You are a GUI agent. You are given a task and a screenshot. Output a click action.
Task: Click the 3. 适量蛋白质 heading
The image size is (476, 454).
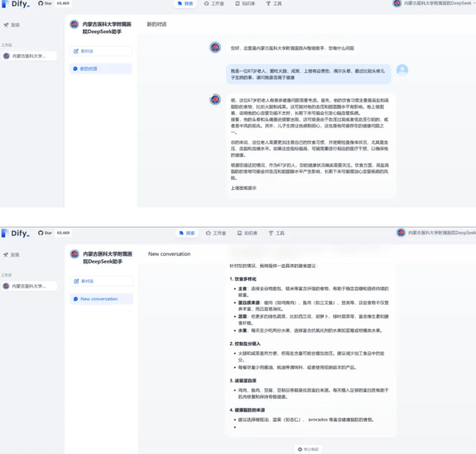(243, 380)
